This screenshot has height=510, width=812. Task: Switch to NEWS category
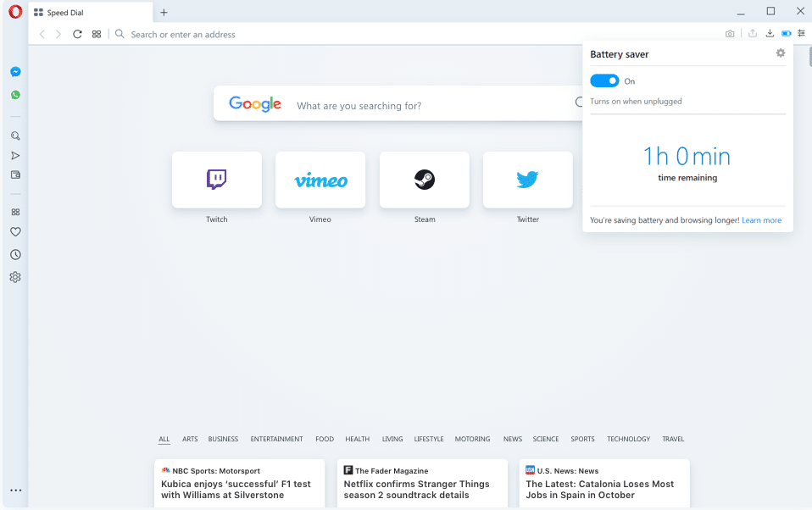[x=513, y=439]
